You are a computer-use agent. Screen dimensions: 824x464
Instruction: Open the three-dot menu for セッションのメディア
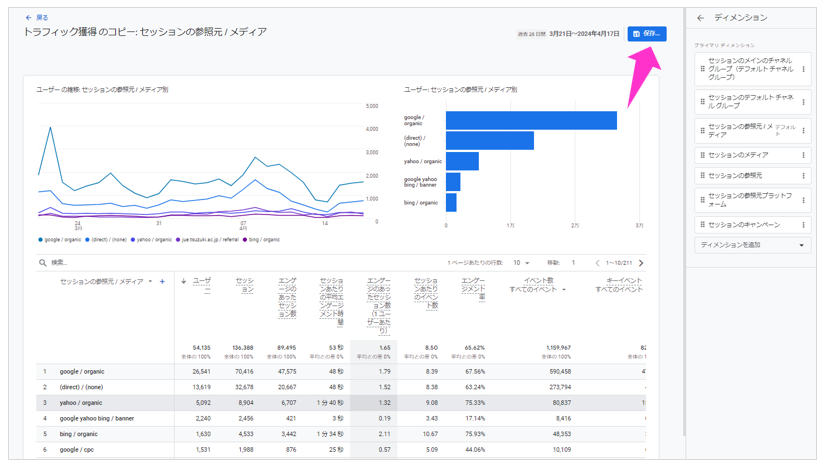point(804,155)
